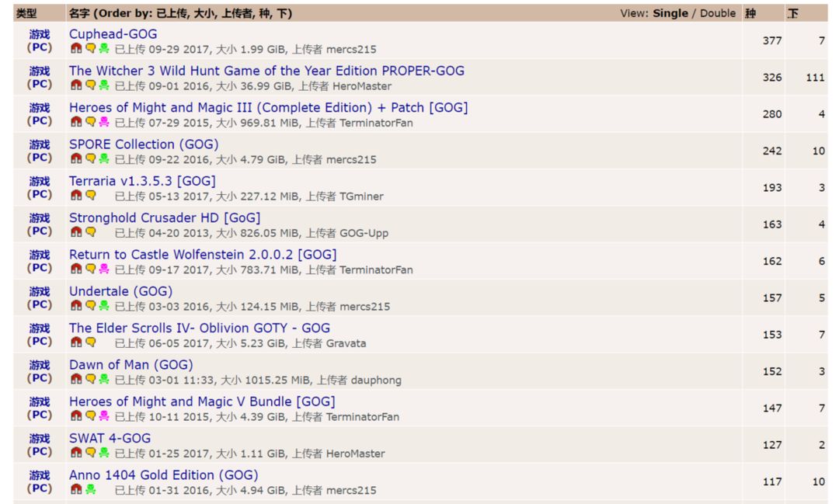Open the magnet link for The Witcher 3
The width and height of the screenshot is (839, 504).
[76, 85]
